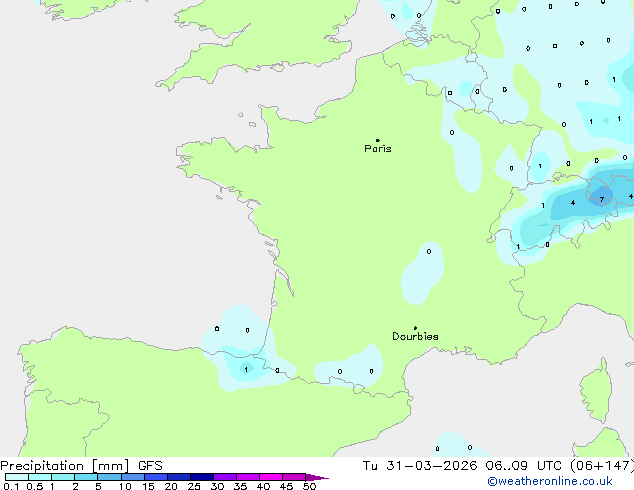Pick the 1–2 mm legend swatch

point(63,477)
